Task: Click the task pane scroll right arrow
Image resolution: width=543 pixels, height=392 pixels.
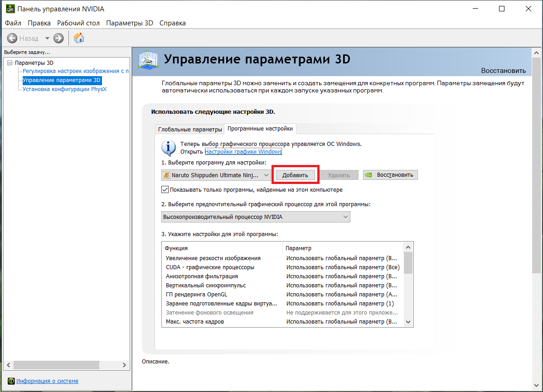Action: click(124, 365)
